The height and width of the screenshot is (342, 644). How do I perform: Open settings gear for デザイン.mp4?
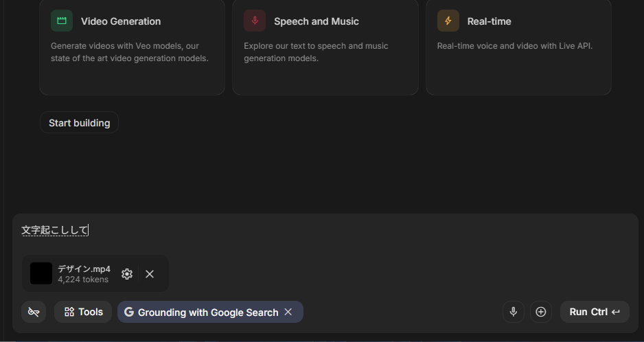point(127,274)
